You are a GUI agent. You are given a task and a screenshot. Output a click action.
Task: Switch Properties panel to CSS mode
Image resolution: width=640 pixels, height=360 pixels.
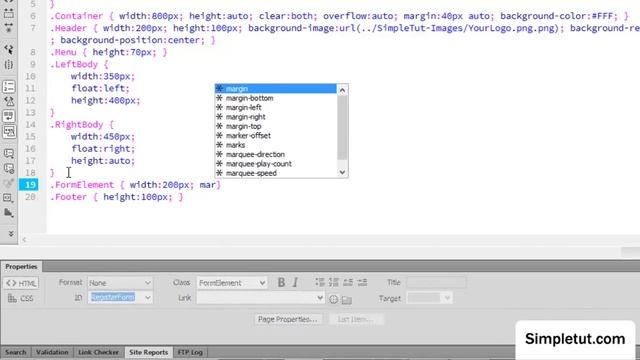[x=21, y=298]
